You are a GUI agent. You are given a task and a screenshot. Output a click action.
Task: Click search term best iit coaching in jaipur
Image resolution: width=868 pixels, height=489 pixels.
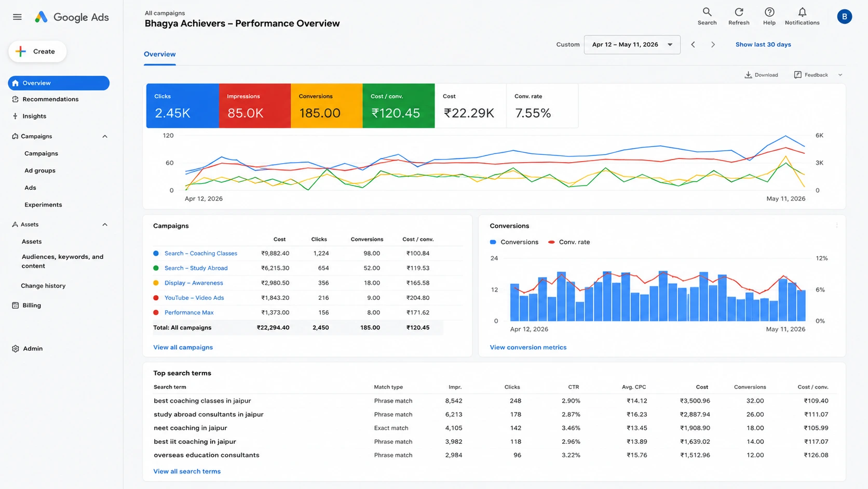coord(195,442)
